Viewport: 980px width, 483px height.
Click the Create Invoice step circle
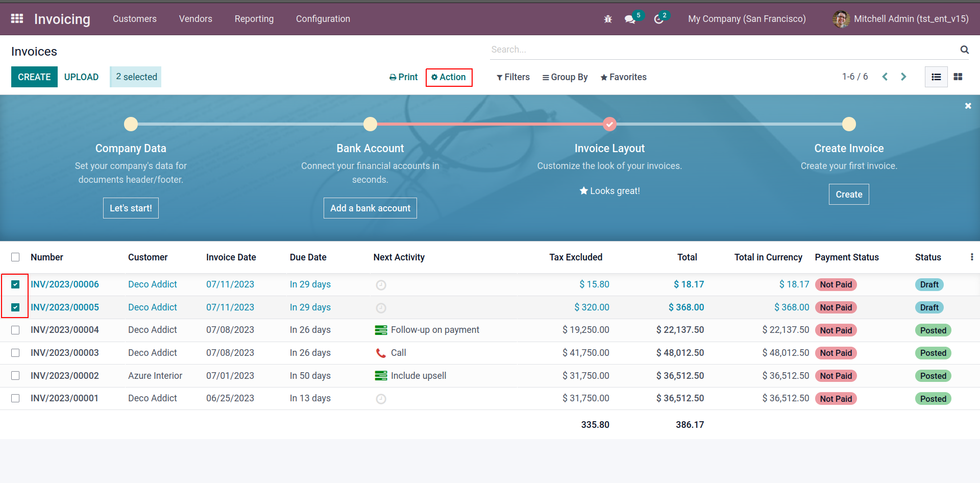[849, 124]
